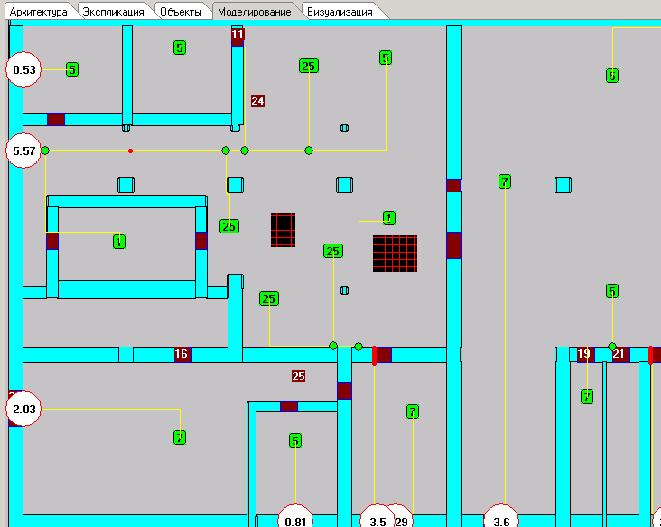
Task: Select the dark red door labeled 11
Action: coord(237,35)
